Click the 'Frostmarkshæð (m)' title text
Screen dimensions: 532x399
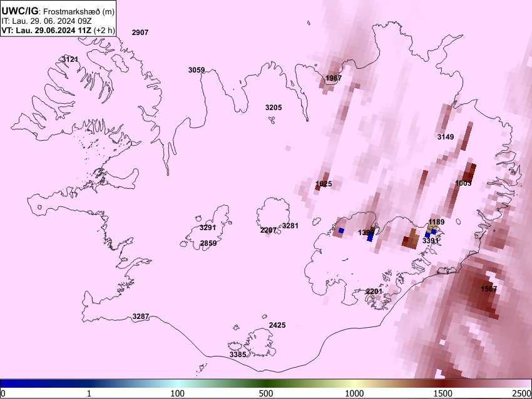[79, 11]
